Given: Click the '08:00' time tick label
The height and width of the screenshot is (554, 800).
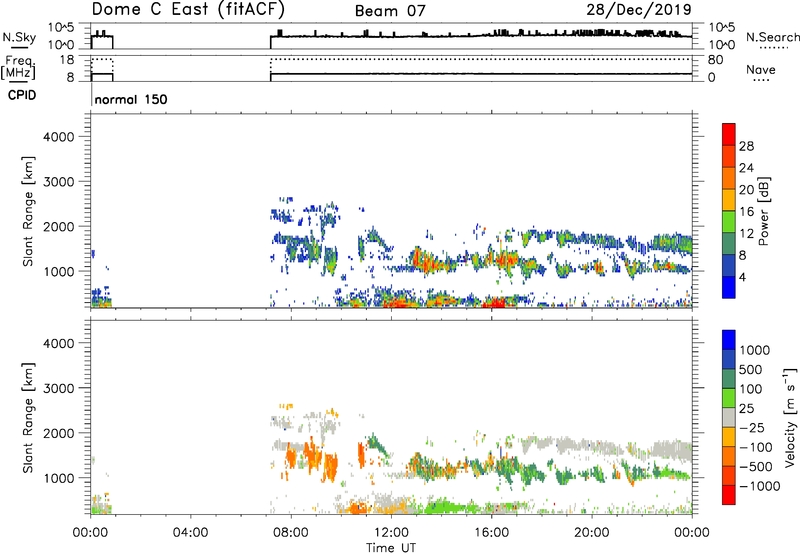Looking at the screenshot, I should (x=291, y=533).
